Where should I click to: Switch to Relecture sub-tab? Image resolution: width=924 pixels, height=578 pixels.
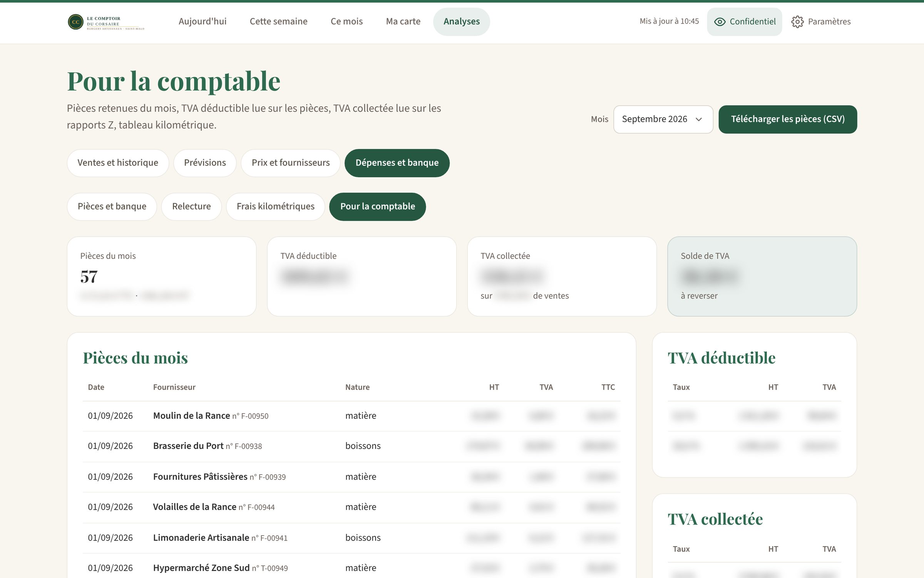[191, 207]
